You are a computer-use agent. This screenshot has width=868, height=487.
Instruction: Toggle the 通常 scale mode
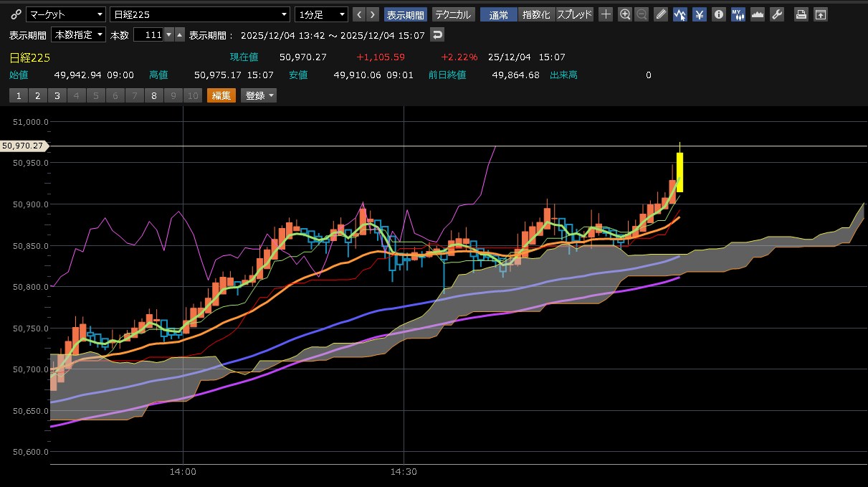coord(498,14)
